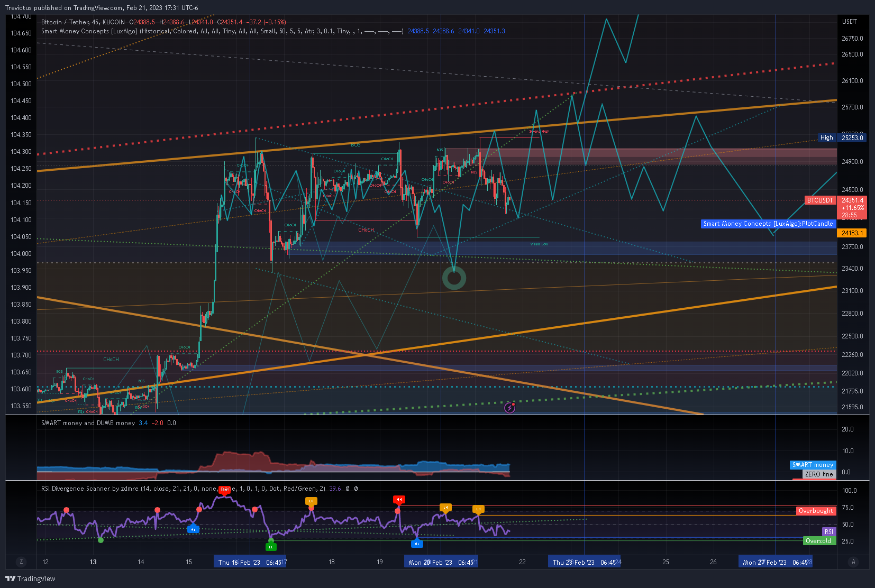Click the RSI value 39.6 in the legend

[335, 489]
